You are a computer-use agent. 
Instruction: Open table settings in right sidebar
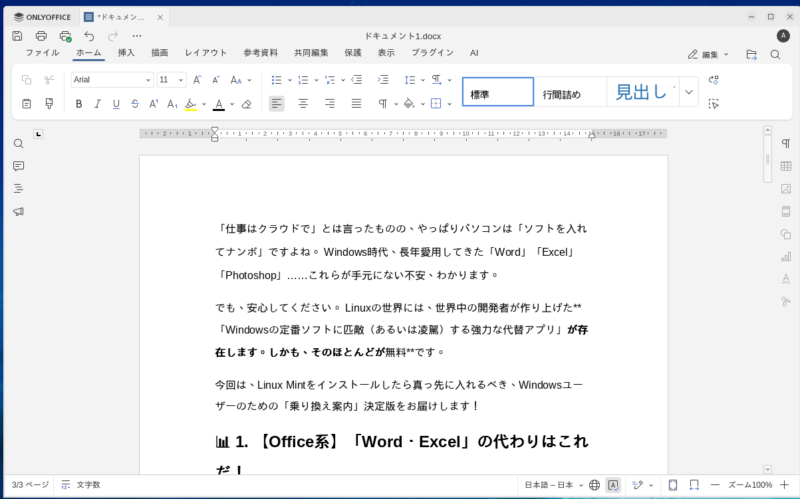tap(786, 166)
